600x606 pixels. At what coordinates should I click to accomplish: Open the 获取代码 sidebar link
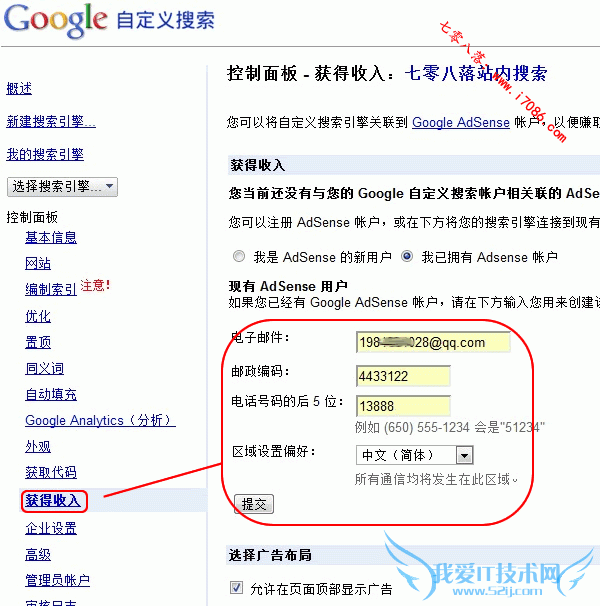pos(51,472)
